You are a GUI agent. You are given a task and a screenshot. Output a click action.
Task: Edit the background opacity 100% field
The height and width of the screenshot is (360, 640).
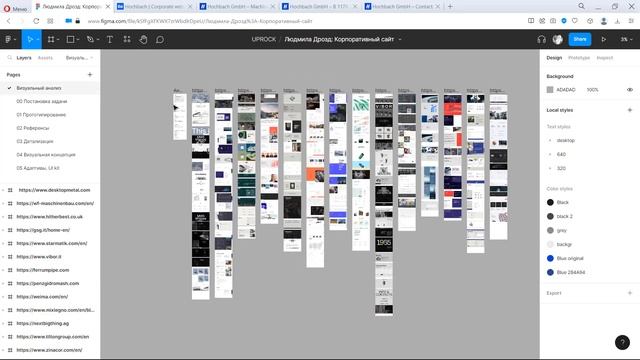point(592,90)
